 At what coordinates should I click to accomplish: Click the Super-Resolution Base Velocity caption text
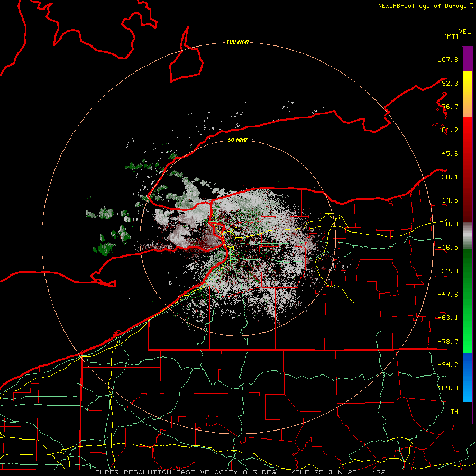[240, 472]
